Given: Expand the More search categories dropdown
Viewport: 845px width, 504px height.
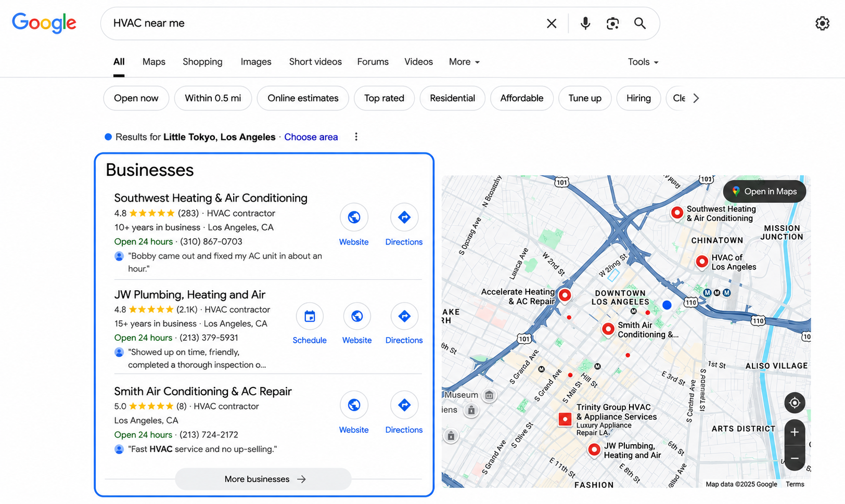Looking at the screenshot, I should pos(464,62).
